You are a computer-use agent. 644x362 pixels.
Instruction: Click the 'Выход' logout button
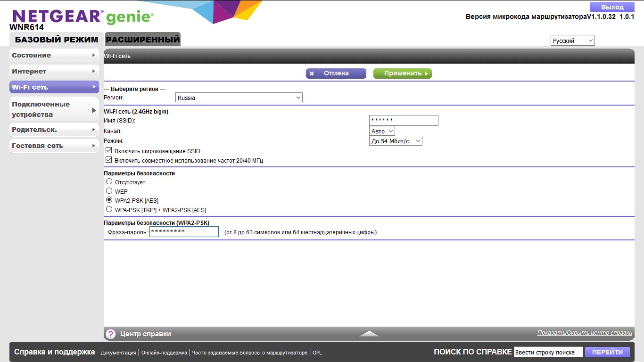pyautogui.click(x=612, y=7)
